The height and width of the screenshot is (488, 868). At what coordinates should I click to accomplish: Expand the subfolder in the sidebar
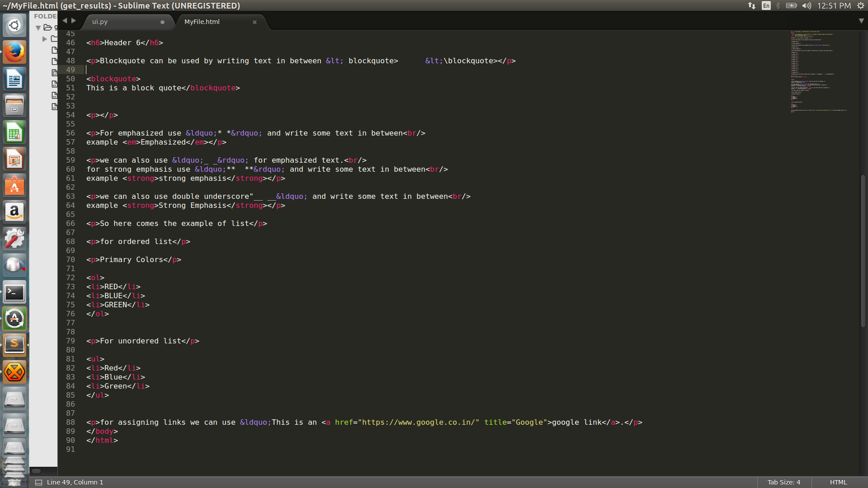click(44, 39)
